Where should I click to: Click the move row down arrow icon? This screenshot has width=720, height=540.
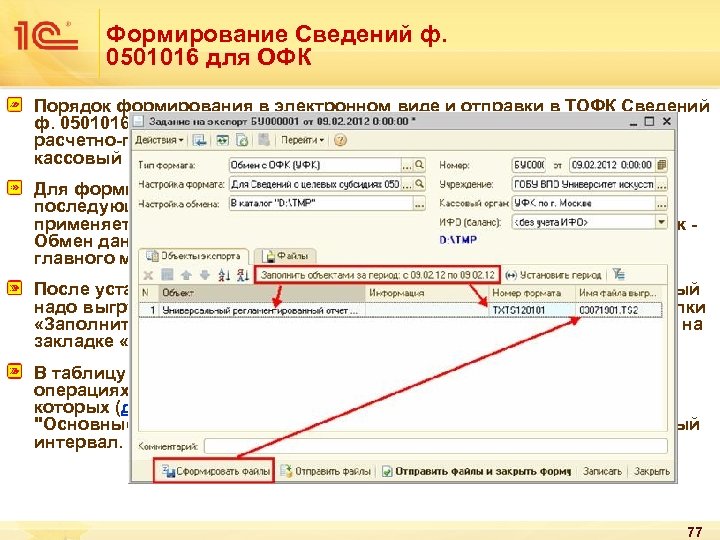pos(205,276)
